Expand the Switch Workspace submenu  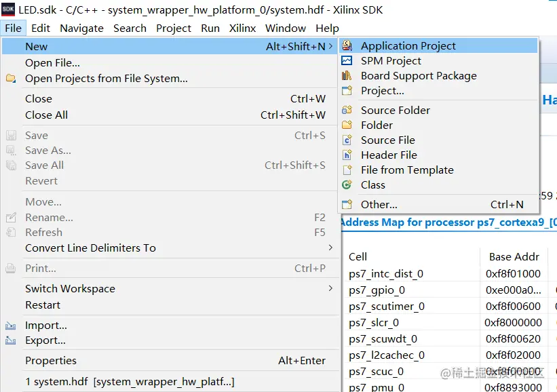[330, 288]
